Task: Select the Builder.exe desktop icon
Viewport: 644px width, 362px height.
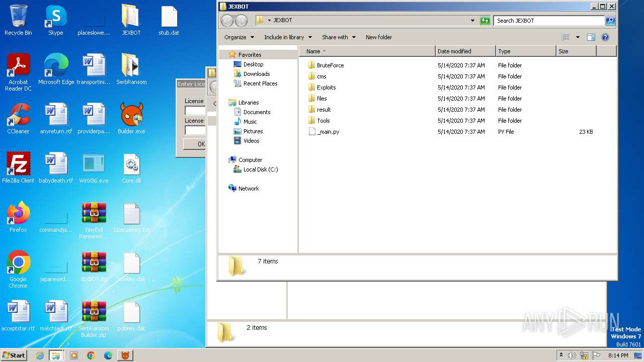Action: point(131,119)
